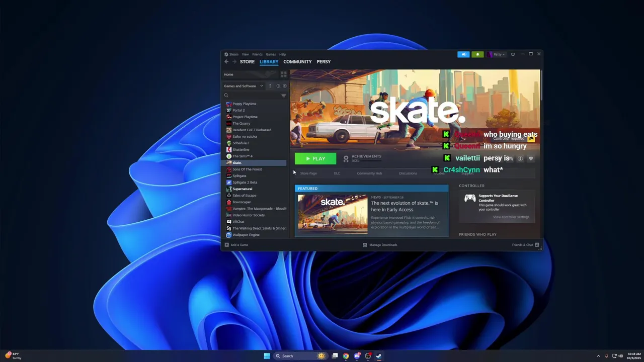Select The Walking Dead: Saints & Sinners

(256, 228)
